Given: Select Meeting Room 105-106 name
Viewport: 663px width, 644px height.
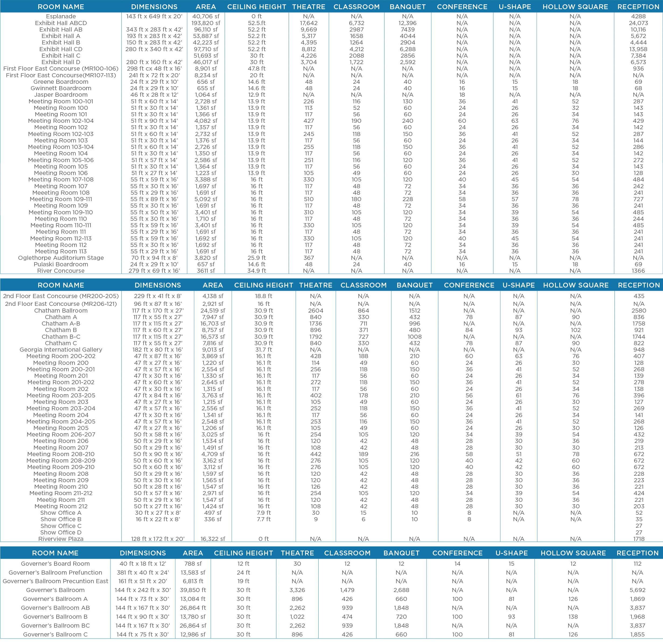Looking at the screenshot, I should click(61, 160).
